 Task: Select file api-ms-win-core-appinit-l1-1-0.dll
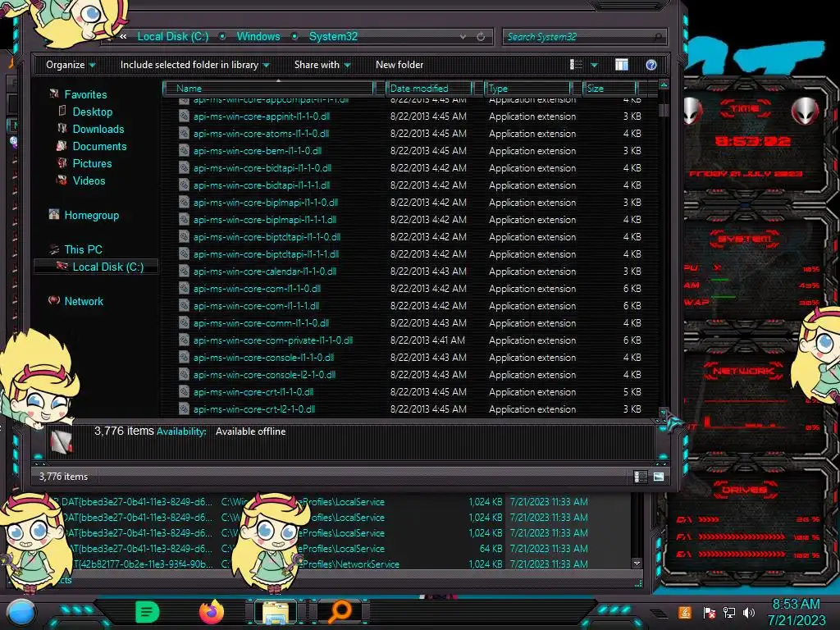pyautogui.click(x=261, y=116)
